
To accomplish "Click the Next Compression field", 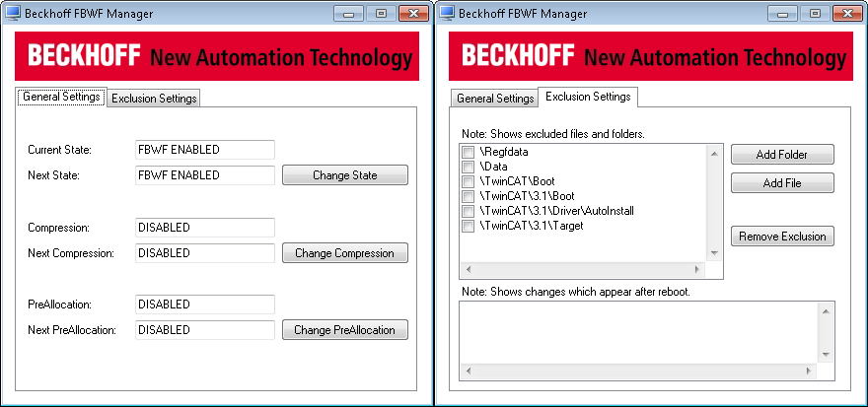I will tap(205, 253).
